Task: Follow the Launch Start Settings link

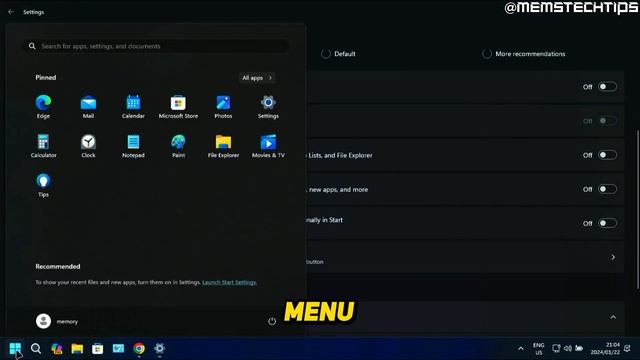Action: coord(229,282)
